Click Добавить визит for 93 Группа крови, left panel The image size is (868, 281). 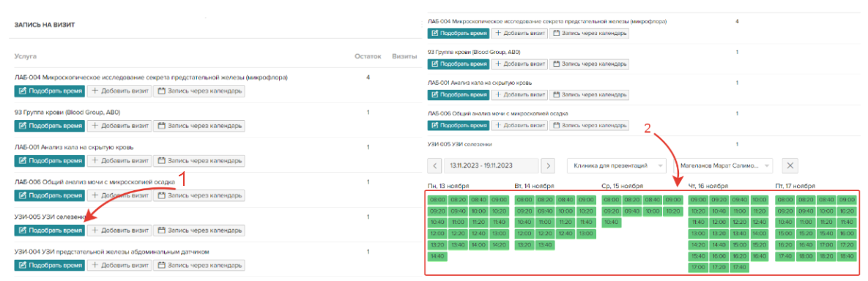tap(119, 126)
